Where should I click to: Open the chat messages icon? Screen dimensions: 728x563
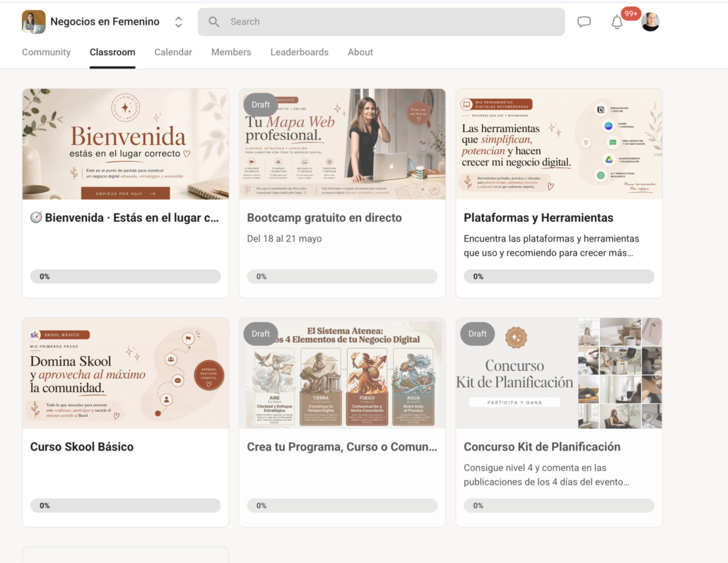(x=584, y=21)
